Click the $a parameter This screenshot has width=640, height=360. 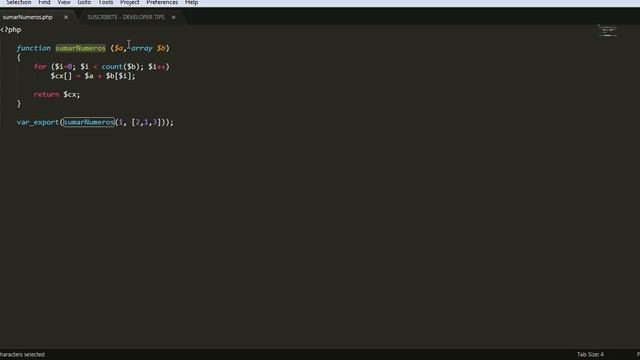pos(118,48)
